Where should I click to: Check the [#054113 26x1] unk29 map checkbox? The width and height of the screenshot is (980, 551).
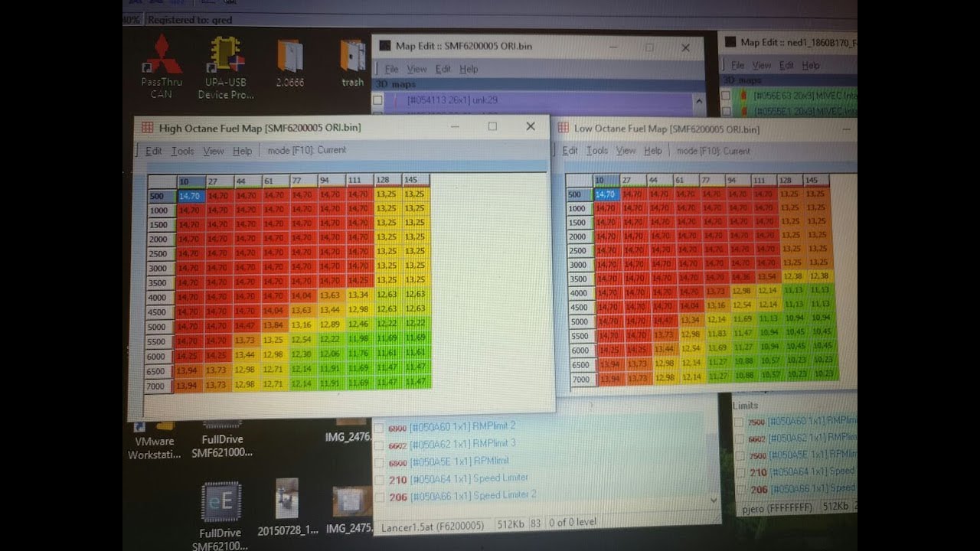tap(377, 100)
